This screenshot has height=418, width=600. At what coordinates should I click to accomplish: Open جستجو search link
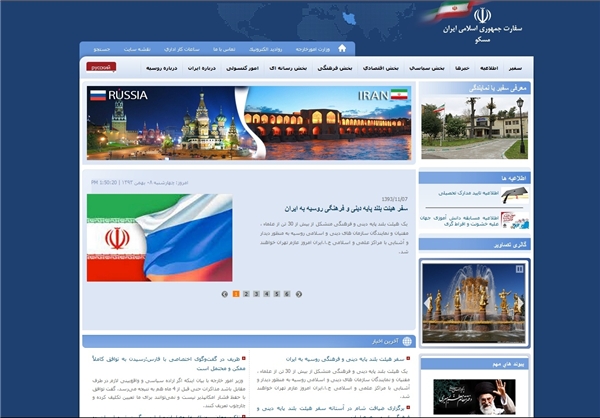[x=102, y=49]
